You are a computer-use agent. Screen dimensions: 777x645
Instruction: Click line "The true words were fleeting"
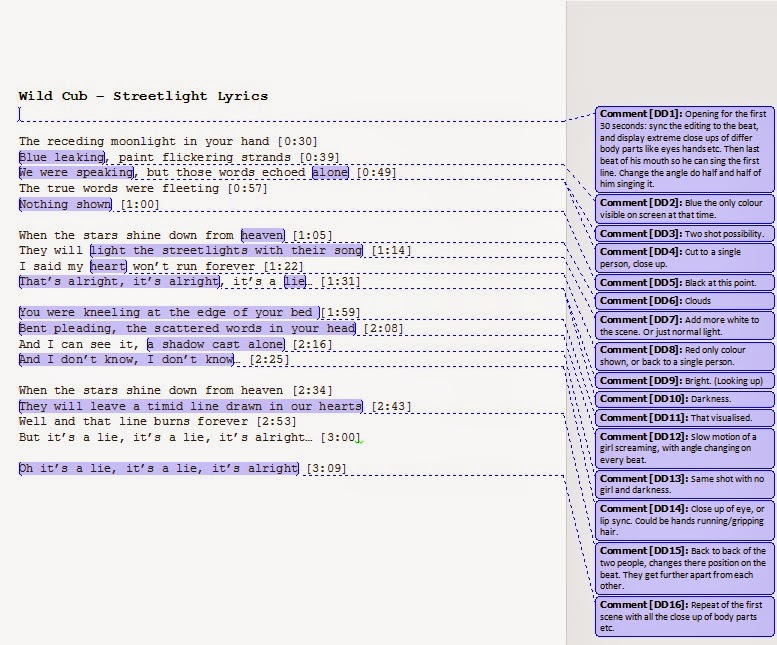(143, 189)
